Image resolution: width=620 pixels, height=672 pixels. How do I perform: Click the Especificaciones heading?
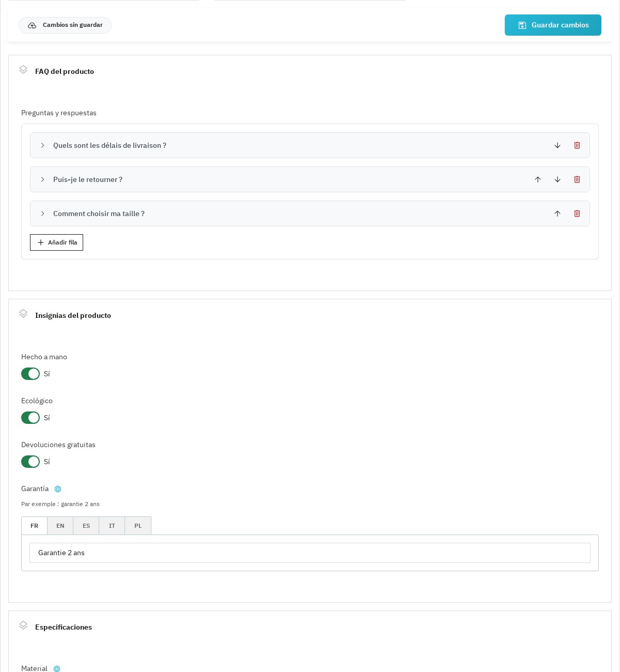click(x=64, y=627)
